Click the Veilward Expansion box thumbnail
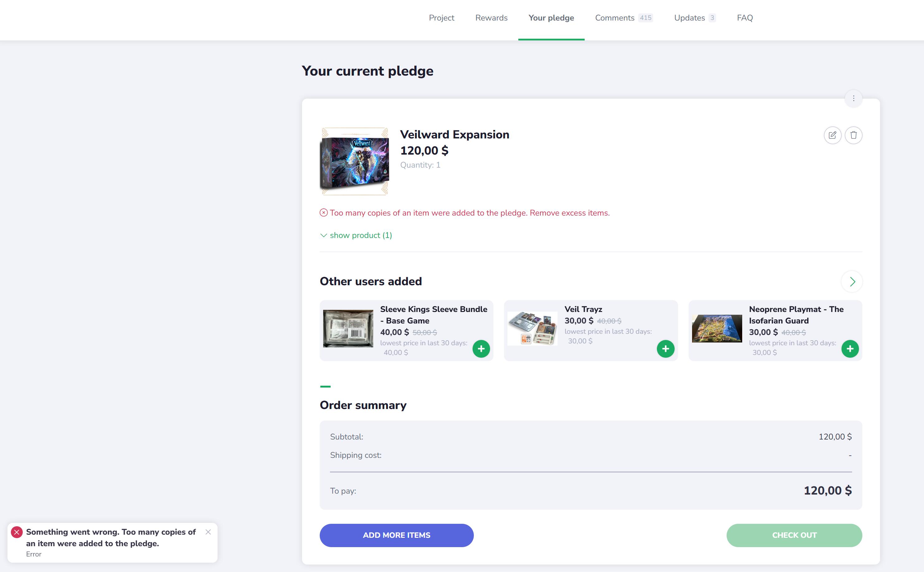The image size is (924, 572). pyautogui.click(x=354, y=161)
